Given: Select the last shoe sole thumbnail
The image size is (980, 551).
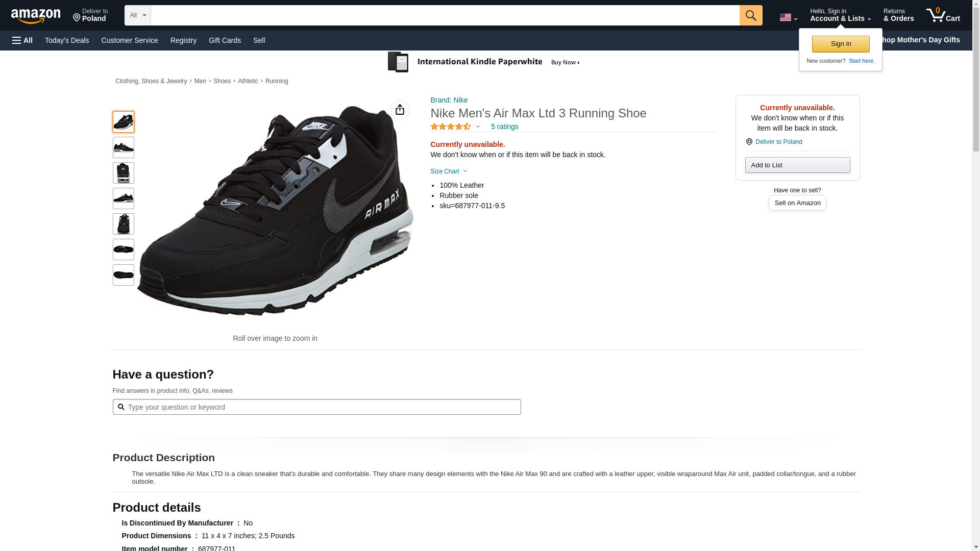Looking at the screenshot, I should tap(123, 275).
